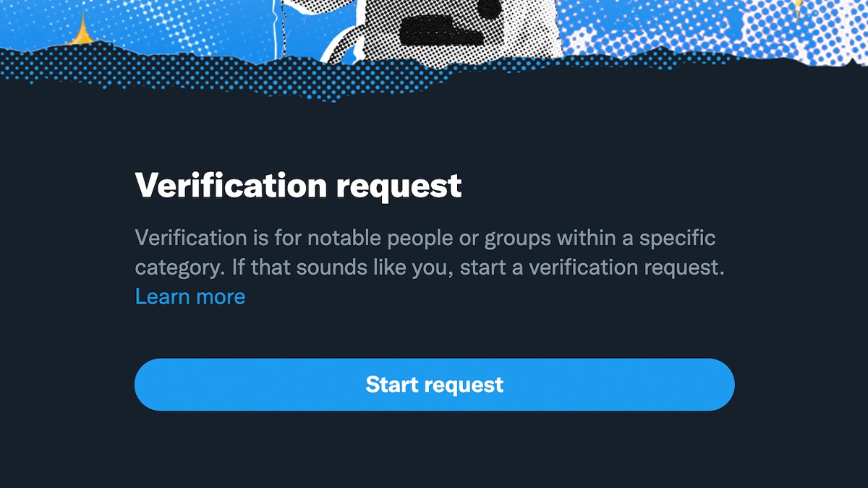Viewport: 868px width, 488px height.
Task: Click the torn dotted edge of banner
Action: coord(434,72)
